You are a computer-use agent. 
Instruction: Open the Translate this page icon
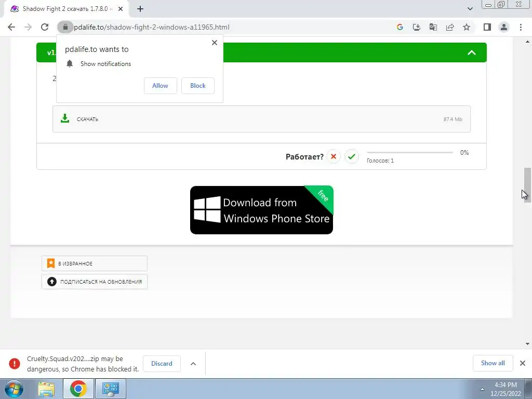point(433,27)
